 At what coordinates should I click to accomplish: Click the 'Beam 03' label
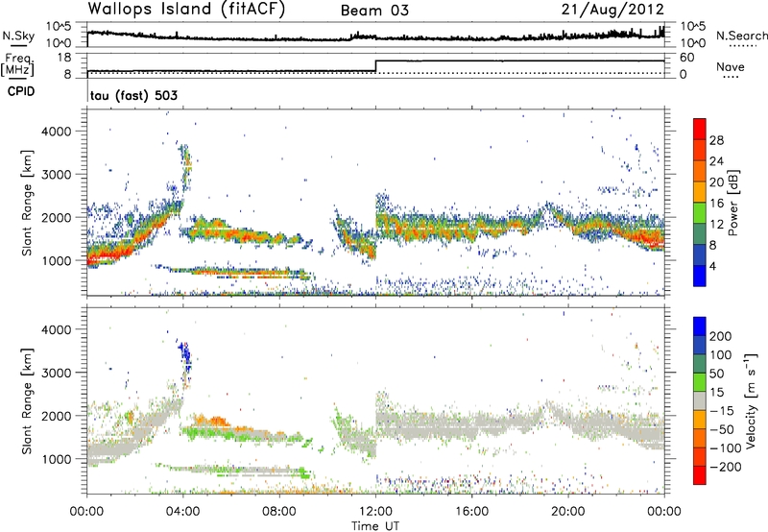[x=374, y=11]
